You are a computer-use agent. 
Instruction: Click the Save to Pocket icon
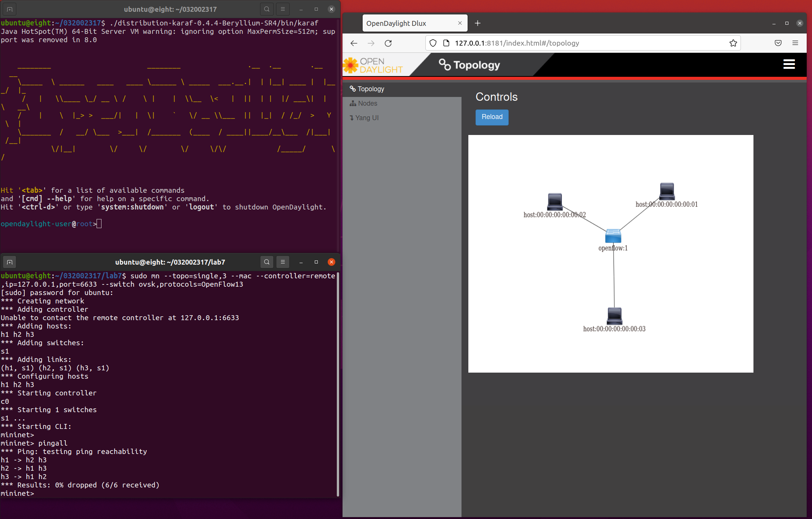click(778, 43)
